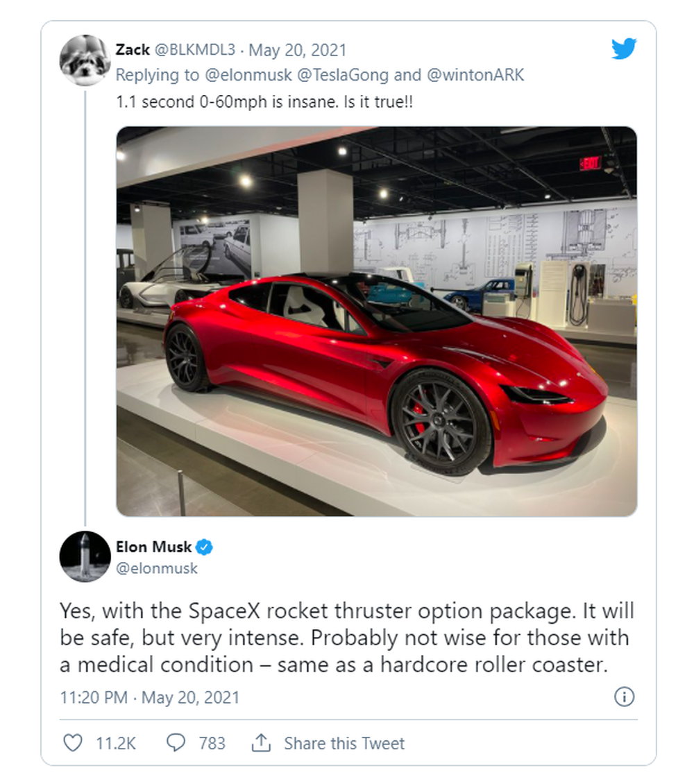Open the red Tesla Roadster photo

[376, 321]
